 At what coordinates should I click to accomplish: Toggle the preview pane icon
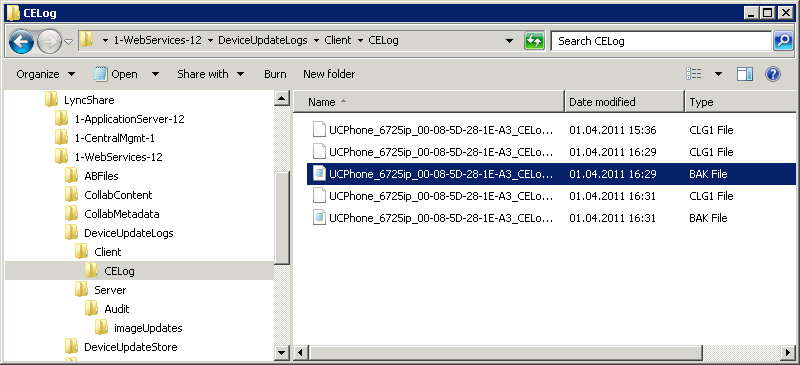tap(745, 75)
